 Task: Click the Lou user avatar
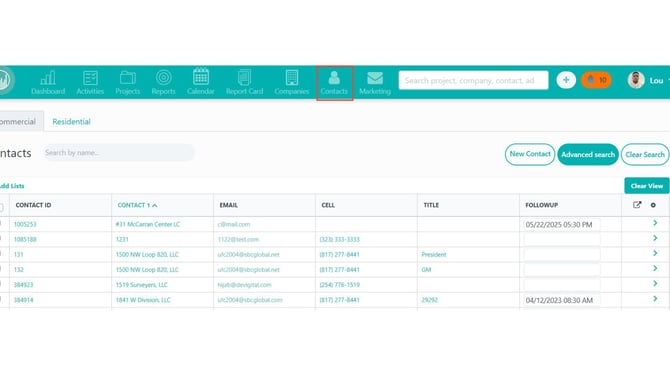point(636,80)
